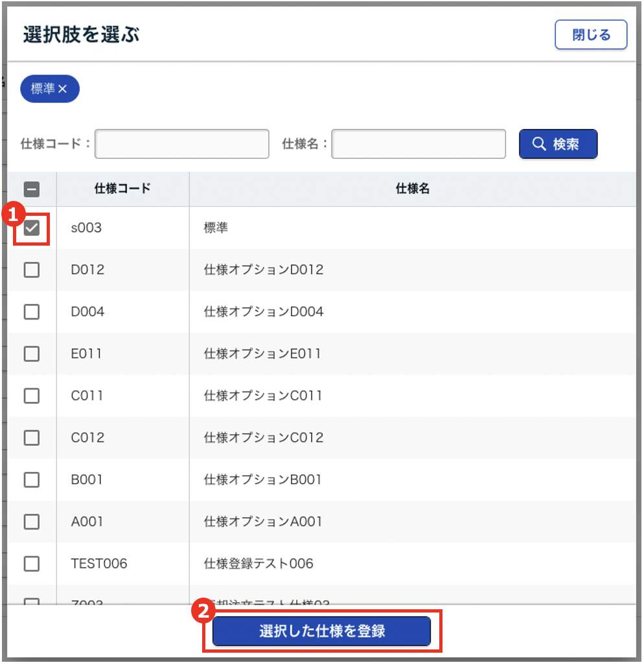Focus the 仕様コード input field
644x665 pixels.
(x=181, y=144)
